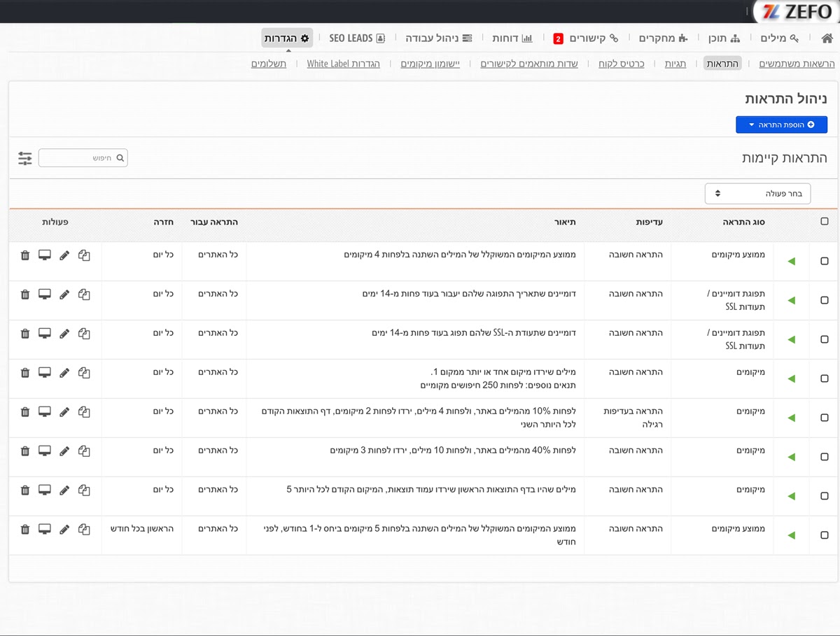Expand the הוספת התראה dropdown button

pyautogui.click(x=781, y=125)
